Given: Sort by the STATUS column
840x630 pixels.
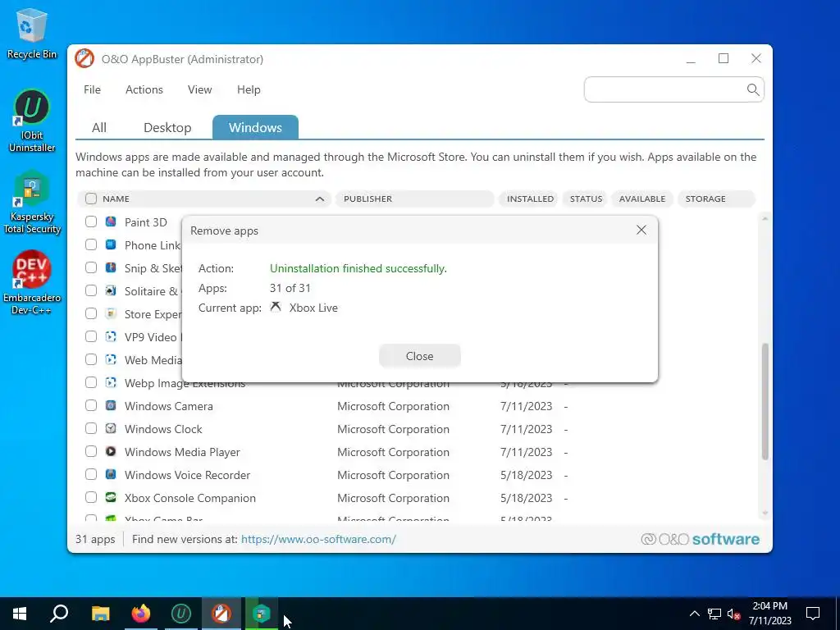Looking at the screenshot, I should tap(586, 199).
